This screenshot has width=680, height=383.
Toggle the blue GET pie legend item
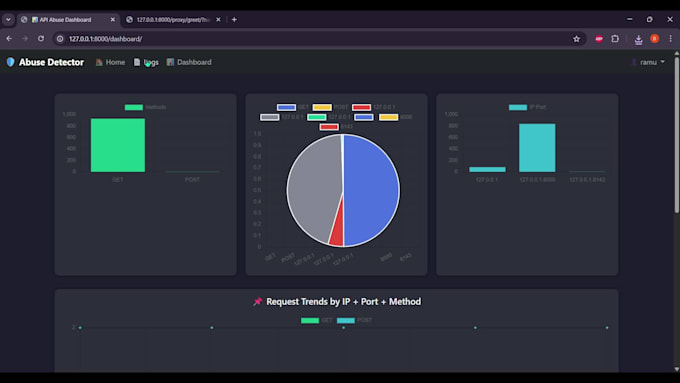click(293, 107)
